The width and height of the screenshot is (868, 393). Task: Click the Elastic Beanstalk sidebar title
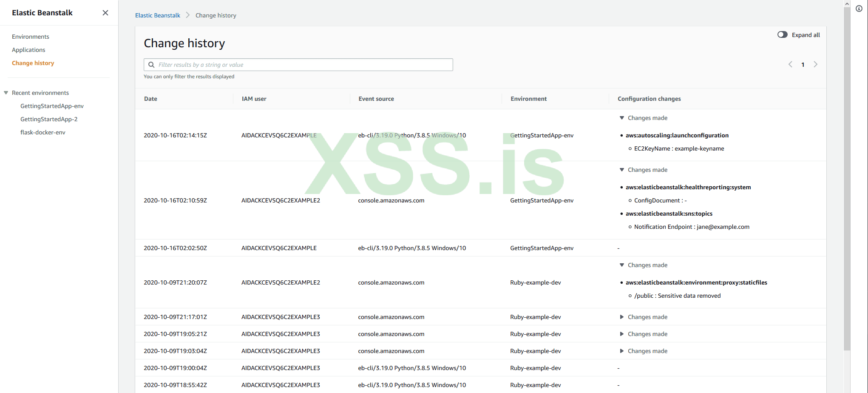(x=42, y=13)
